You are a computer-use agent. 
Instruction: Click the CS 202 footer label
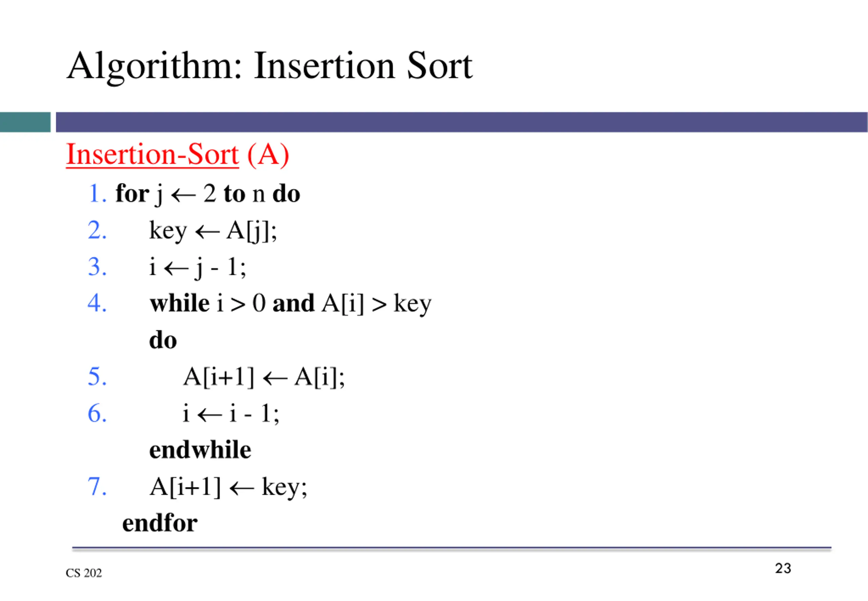pyautogui.click(x=83, y=573)
